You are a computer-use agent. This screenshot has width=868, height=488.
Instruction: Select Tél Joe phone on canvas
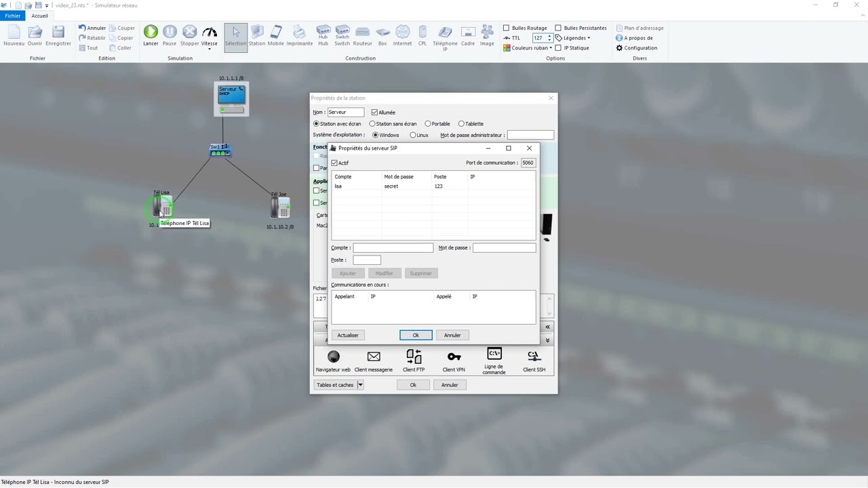[280, 207]
